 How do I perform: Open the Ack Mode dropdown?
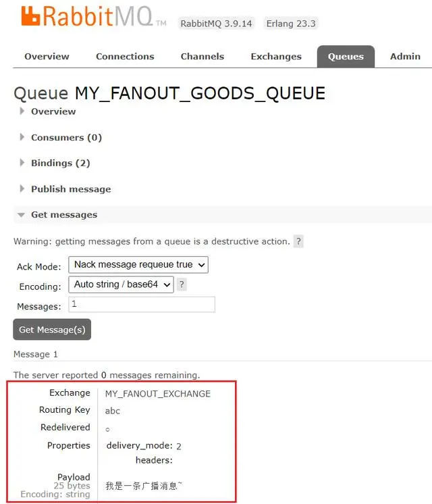pyautogui.click(x=138, y=265)
